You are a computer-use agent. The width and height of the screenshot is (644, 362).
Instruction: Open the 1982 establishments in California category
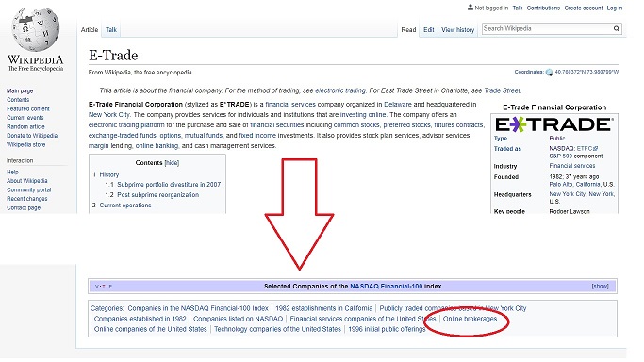324,308
